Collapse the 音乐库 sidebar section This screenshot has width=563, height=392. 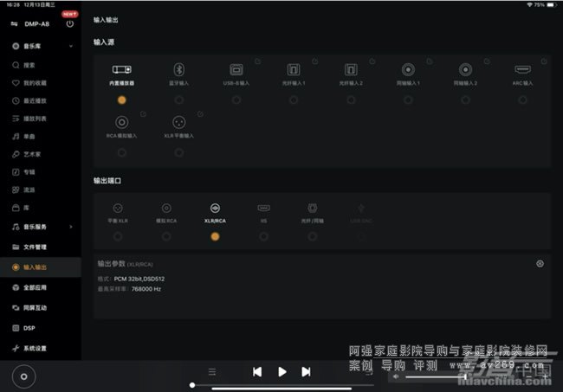(71, 46)
